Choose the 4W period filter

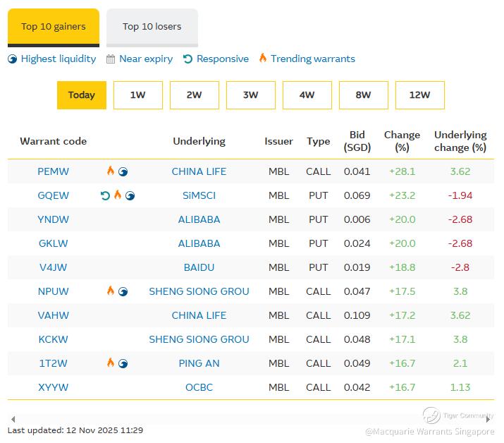pos(307,95)
